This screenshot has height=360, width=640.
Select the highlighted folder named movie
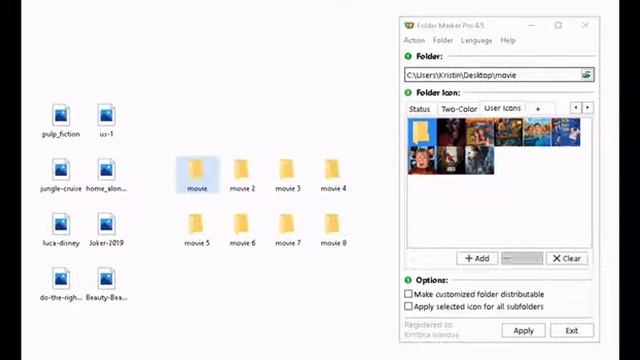coord(197,175)
